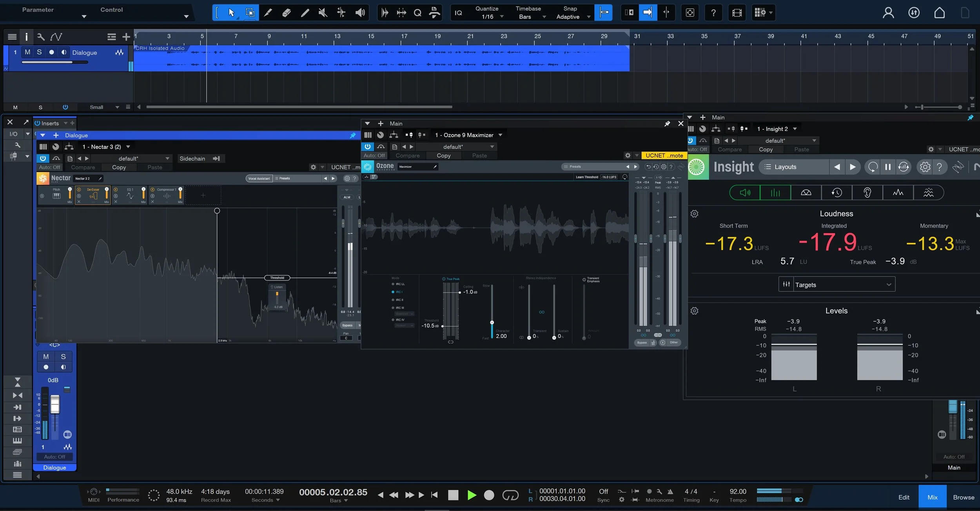Image resolution: width=980 pixels, height=511 pixels.
Task: Open the Insight sound field tab icon
Action: point(806,192)
